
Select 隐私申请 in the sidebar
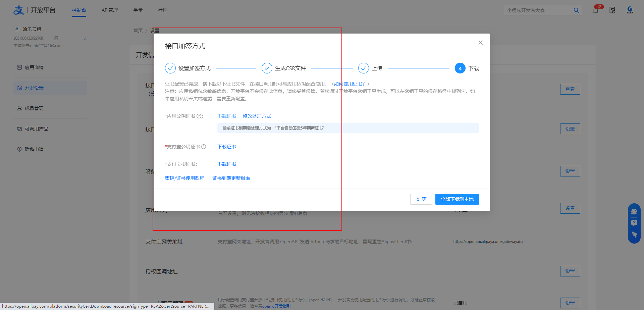(x=50, y=149)
